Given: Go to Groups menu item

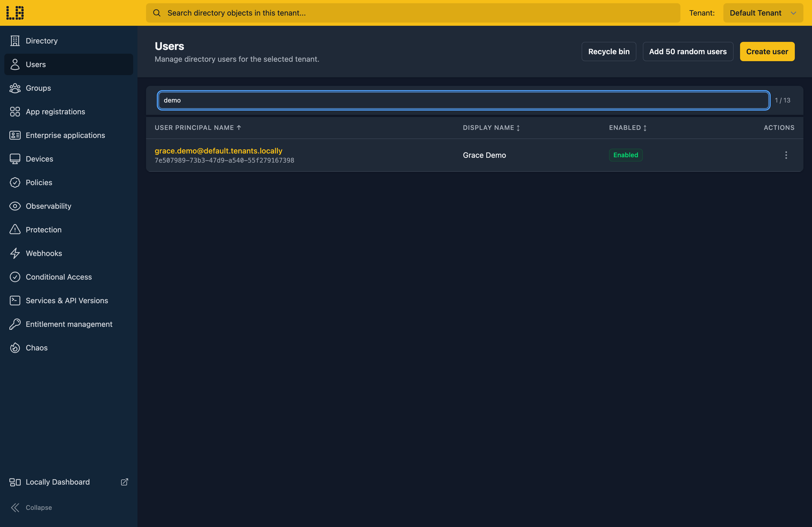Looking at the screenshot, I should tap(68, 88).
